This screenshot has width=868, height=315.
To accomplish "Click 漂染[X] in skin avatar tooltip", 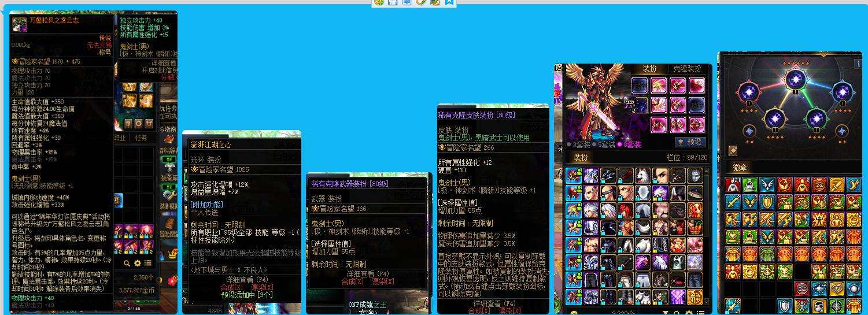I will 509,311.
